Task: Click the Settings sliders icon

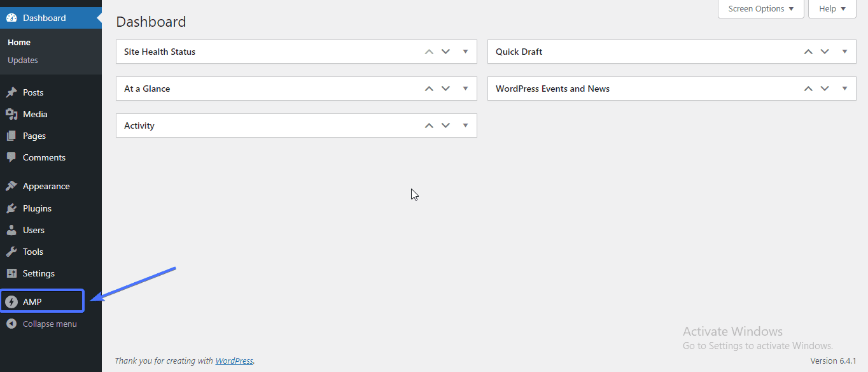Action: pos(11,273)
